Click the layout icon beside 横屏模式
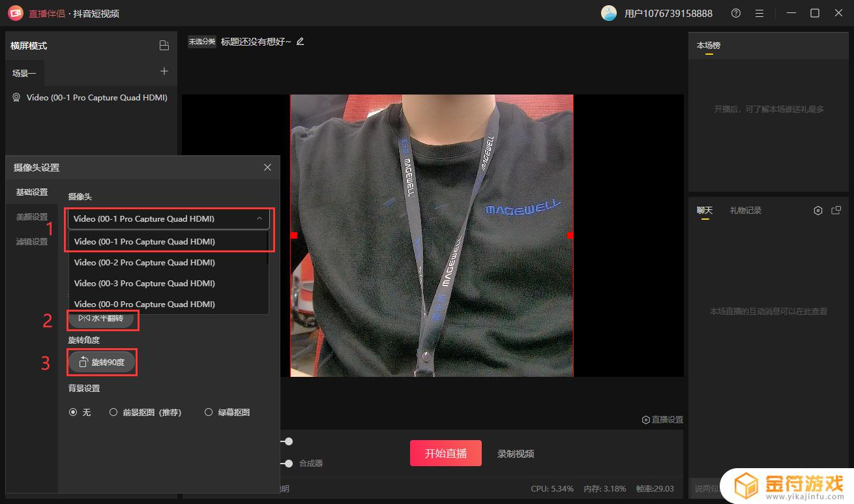Image resolution: width=854 pixels, height=504 pixels. point(164,46)
